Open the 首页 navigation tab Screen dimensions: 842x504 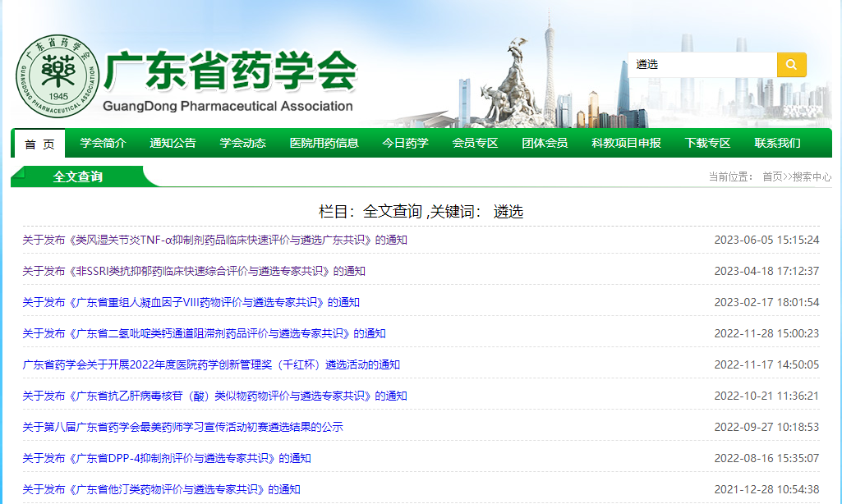pyautogui.click(x=39, y=144)
